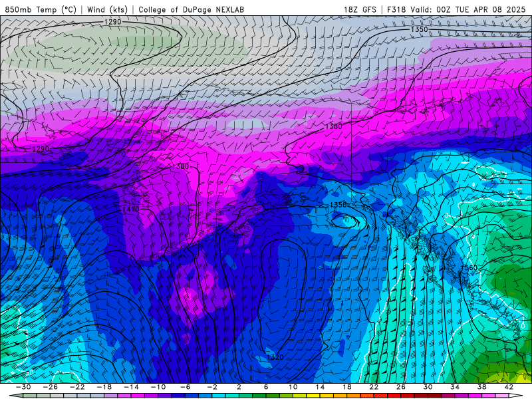Click the -22 colorbar tick label
532x399 pixels.
click(77, 387)
